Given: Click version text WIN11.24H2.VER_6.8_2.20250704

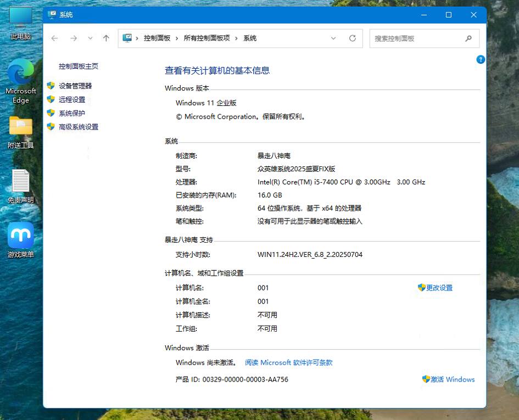Looking at the screenshot, I should point(310,255).
